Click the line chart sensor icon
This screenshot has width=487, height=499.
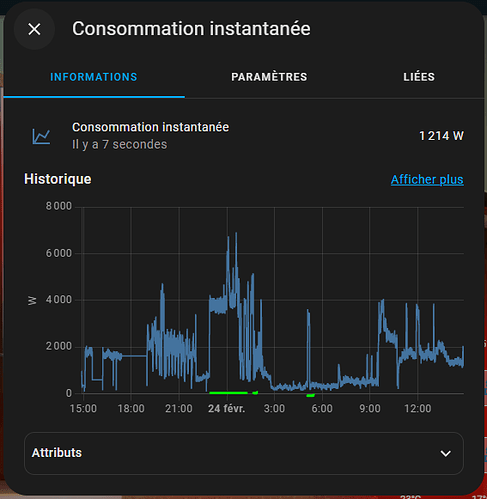click(41, 136)
